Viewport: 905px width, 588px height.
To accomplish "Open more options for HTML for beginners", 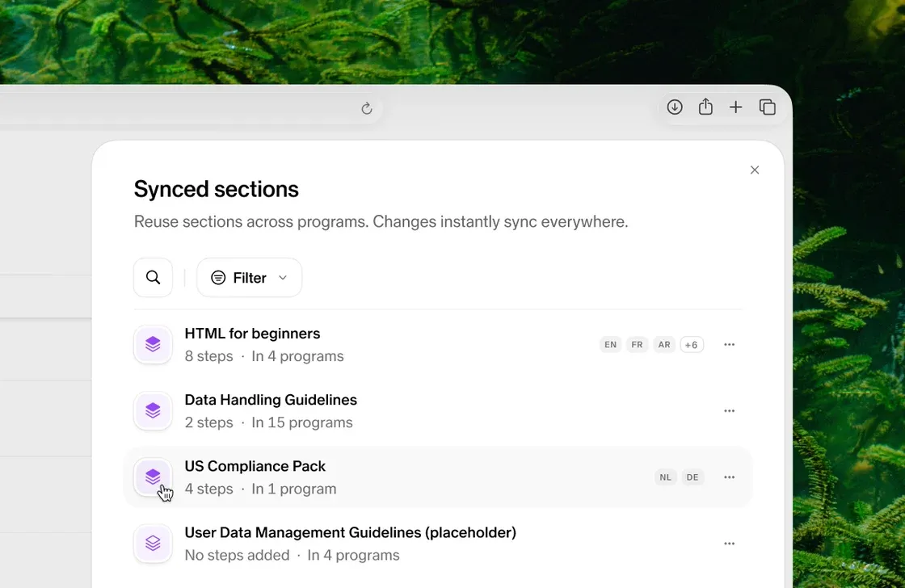I will click(x=729, y=345).
